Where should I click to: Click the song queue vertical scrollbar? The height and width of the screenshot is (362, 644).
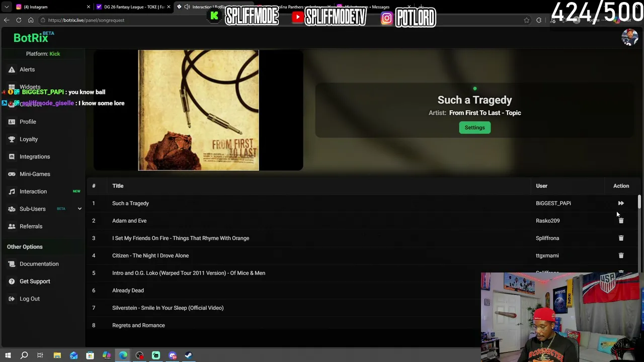pyautogui.click(x=639, y=202)
